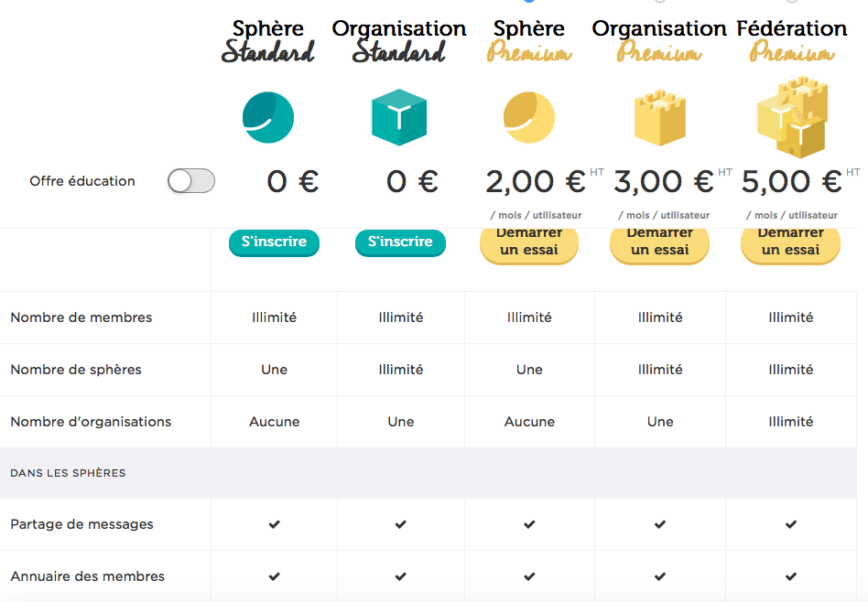Toggle the Offre éducation switch
This screenshot has height=602, width=868.
tap(191, 181)
